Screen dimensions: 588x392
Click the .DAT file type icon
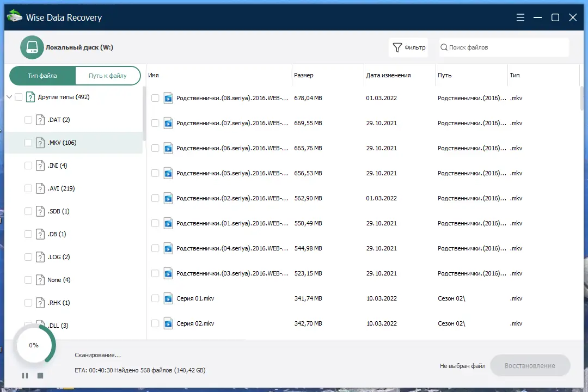(x=40, y=120)
